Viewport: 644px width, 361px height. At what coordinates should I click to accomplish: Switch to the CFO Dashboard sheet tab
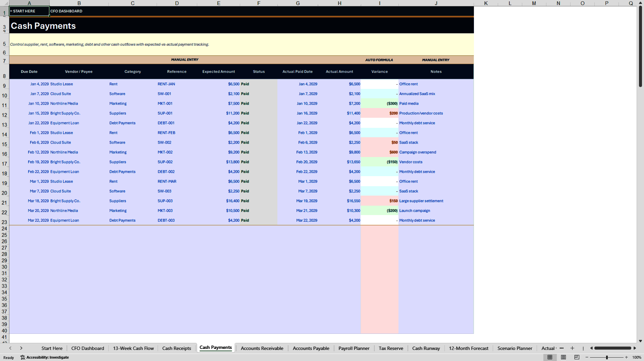tap(88, 348)
